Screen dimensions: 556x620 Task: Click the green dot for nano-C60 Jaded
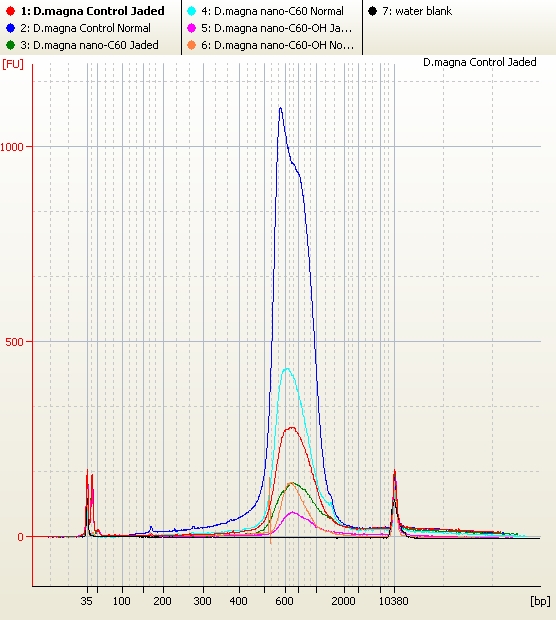tap(11, 45)
